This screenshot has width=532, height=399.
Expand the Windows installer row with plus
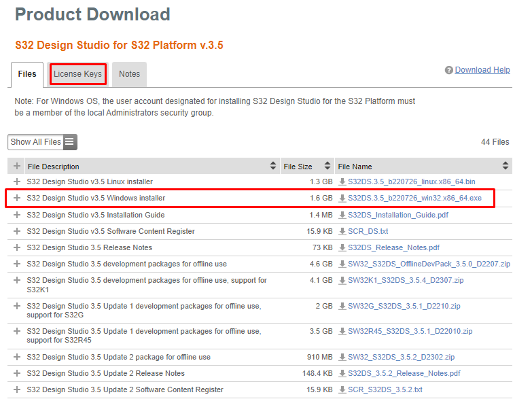17,198
